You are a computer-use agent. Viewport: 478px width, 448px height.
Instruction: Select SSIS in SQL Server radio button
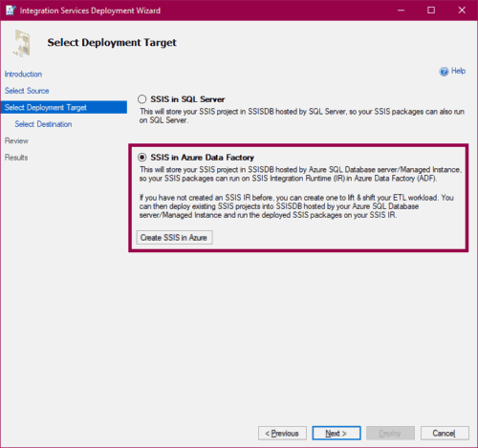(141, 99)
